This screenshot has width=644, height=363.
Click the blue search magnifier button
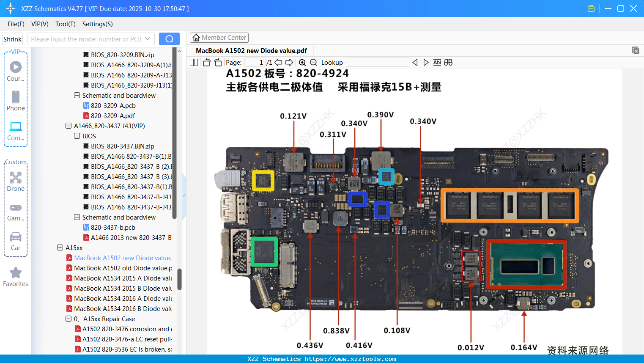point(169,39)
